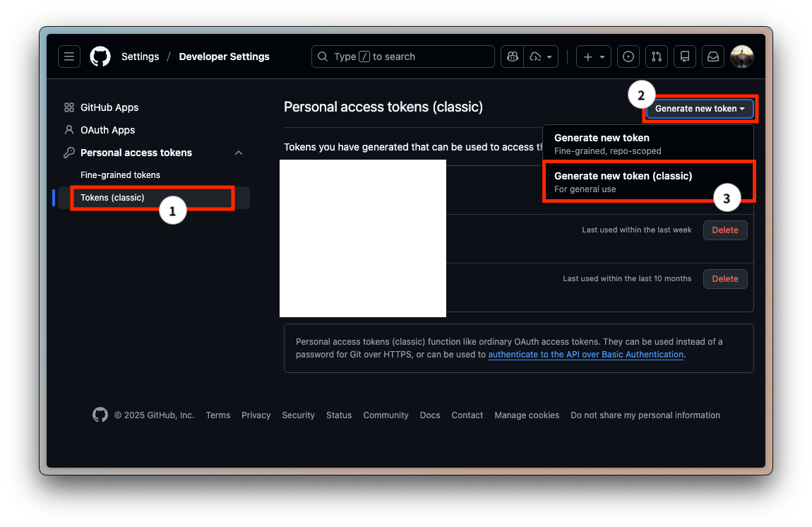Open Copilot chat icon
Screen dimensions: 812x527
pyautogui.click(x=513, y=57)
